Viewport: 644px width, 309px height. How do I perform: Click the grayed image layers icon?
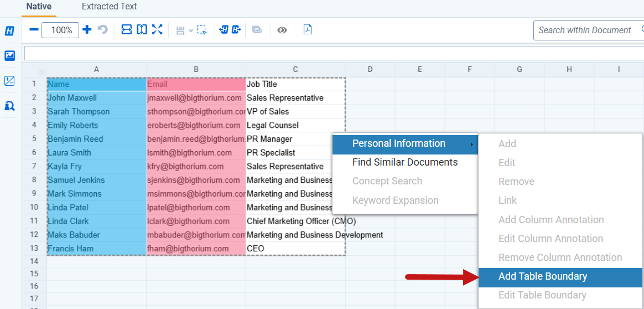point(257,30)
